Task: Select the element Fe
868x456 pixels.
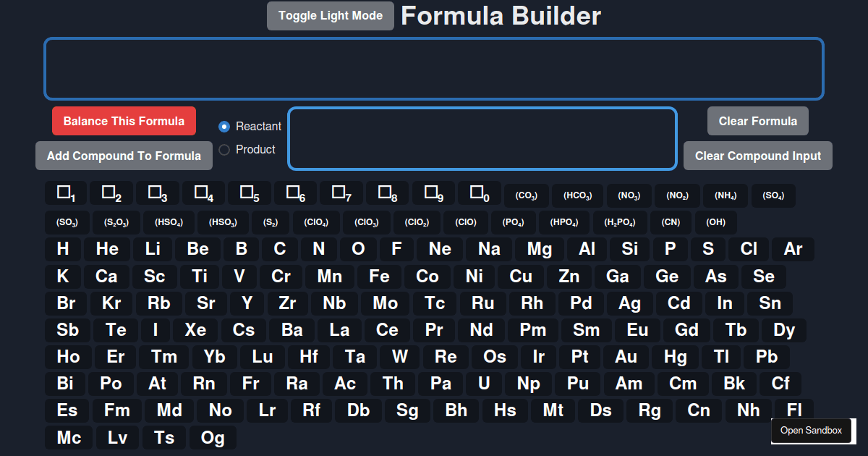Action: pos(379,276)
